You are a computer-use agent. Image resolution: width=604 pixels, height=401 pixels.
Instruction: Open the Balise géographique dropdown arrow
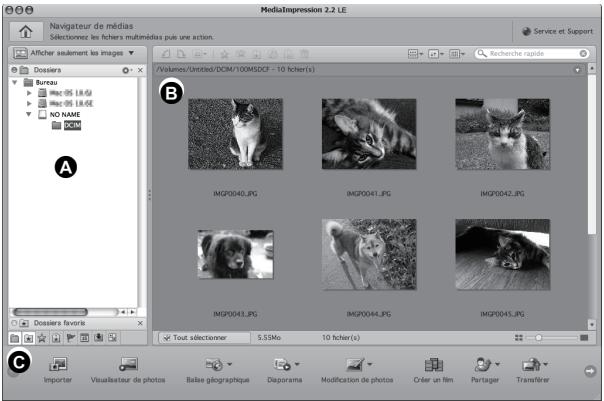pyautogui.click(x=230, y=364)
